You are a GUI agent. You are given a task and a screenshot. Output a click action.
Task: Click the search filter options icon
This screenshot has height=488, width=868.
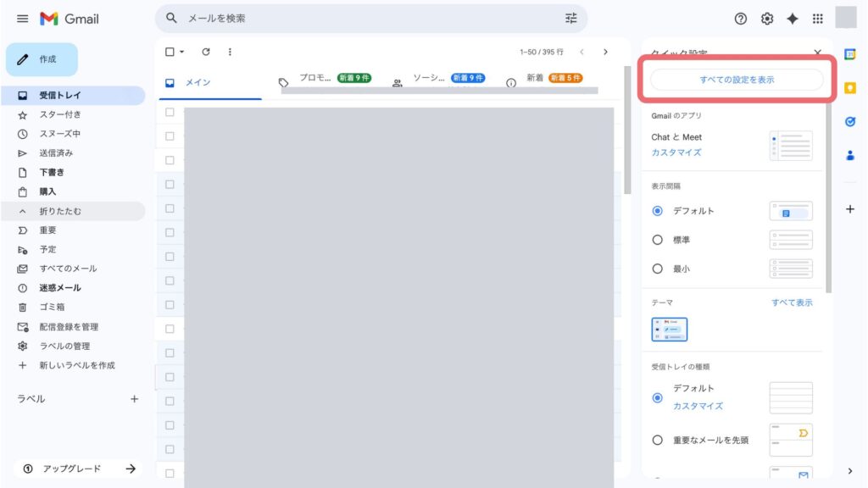pyautogui.click(x=570, y=19)
